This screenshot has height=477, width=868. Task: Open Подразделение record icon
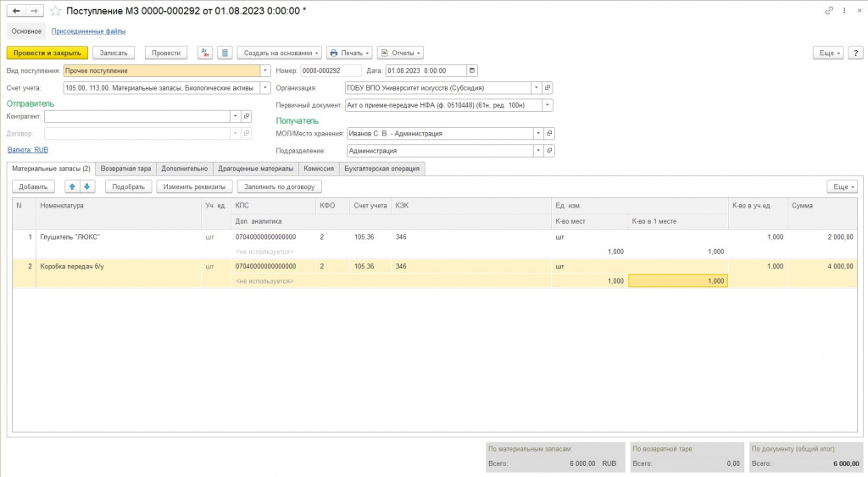[x=549, y=151]
